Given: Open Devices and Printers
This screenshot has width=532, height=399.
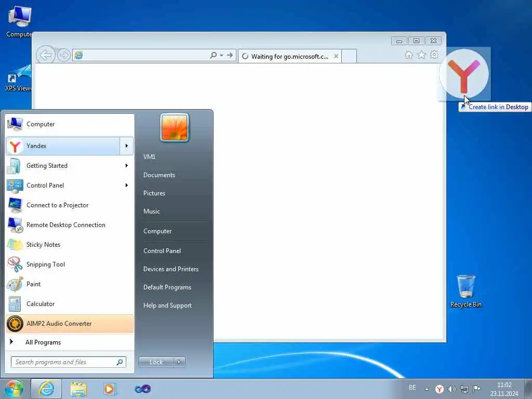Looking at the screenshot, I should point(171,269).
